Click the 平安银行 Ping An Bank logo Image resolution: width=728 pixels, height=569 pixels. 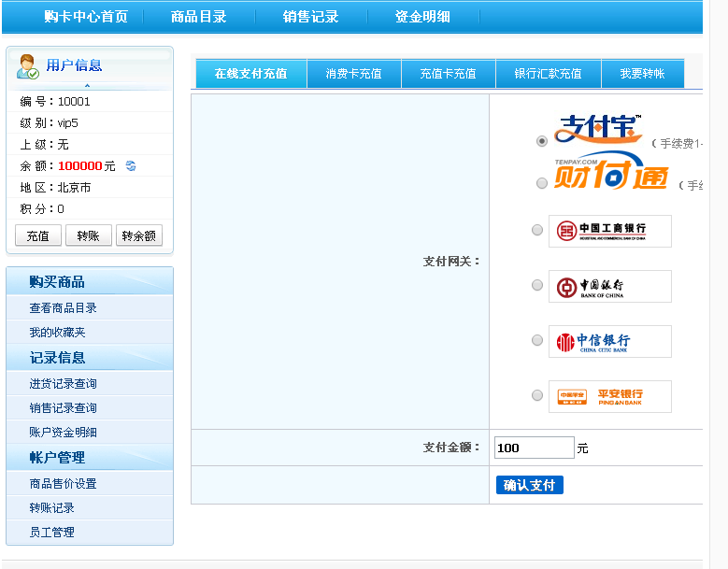pos(609,396)
